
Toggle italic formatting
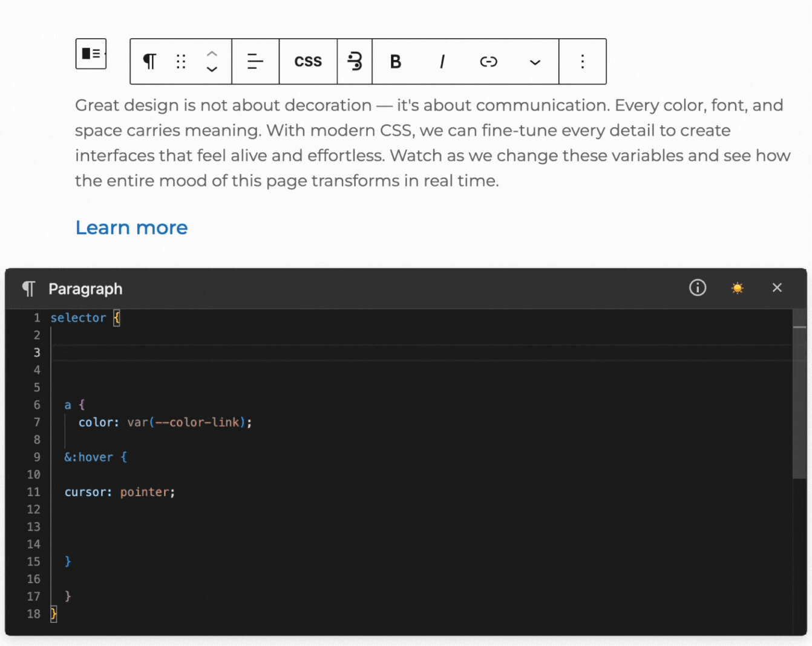[442, 62]
